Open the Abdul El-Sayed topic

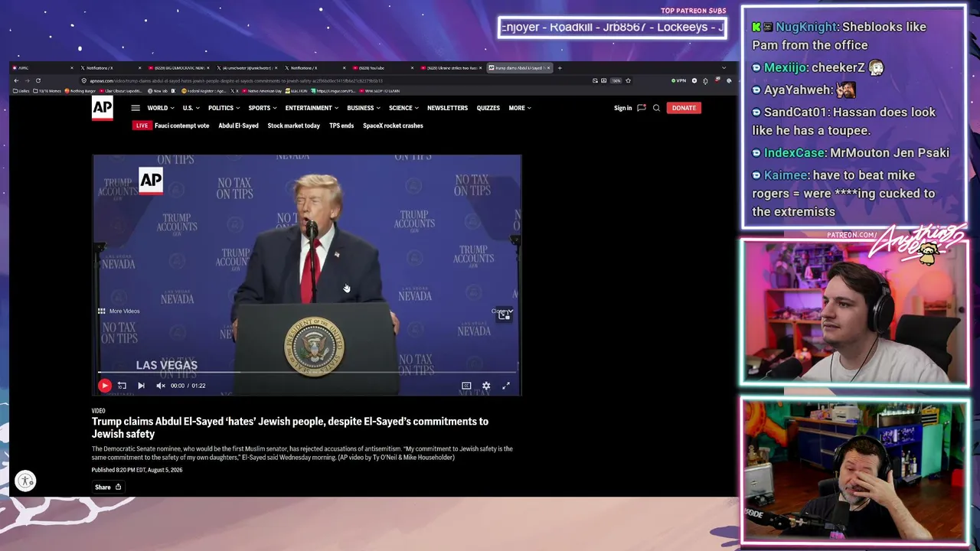tap(238, 126)
